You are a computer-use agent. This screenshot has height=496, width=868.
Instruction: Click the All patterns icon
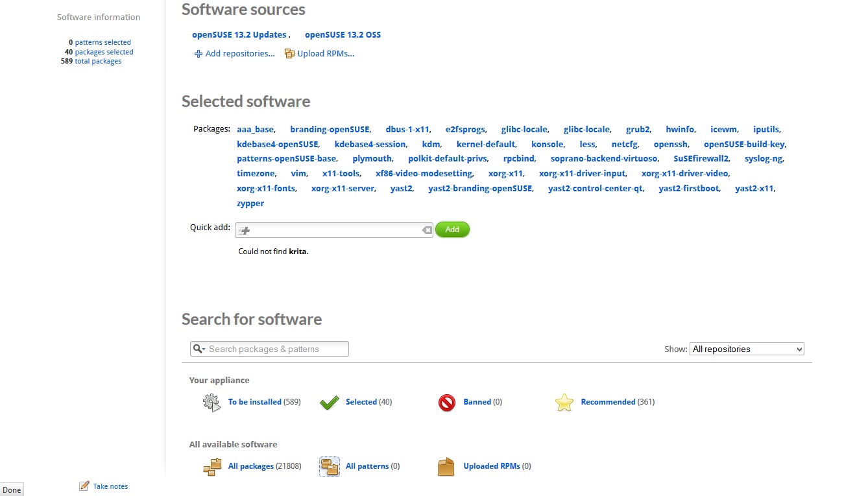330,467
